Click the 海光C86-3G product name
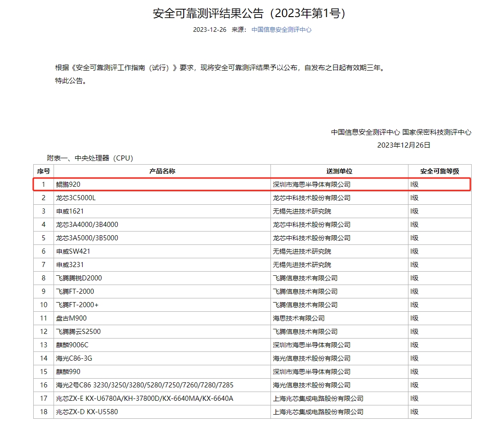This screenshot has height=428, width=504. pyautogui.click(x=71, y=358)
